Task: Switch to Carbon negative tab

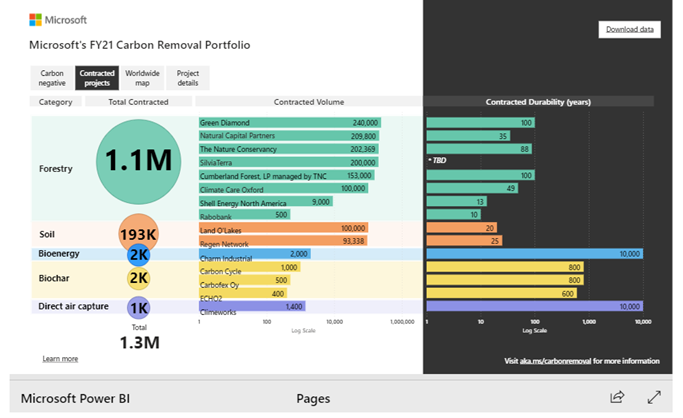Action: click(x=52, y=78)
